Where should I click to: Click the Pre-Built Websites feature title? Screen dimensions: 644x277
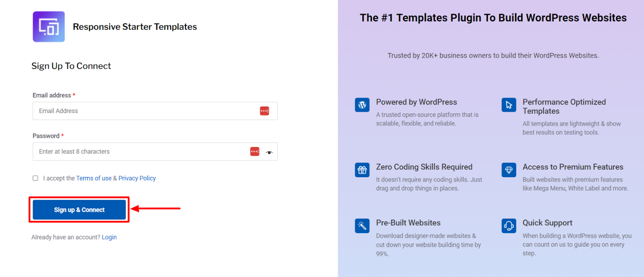coord(408,223)
